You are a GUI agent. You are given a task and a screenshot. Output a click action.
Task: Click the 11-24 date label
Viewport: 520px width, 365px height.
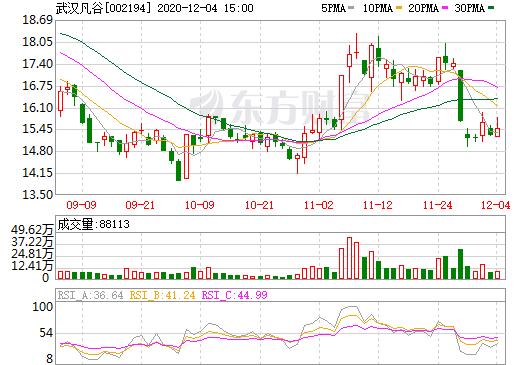(438, 205)
